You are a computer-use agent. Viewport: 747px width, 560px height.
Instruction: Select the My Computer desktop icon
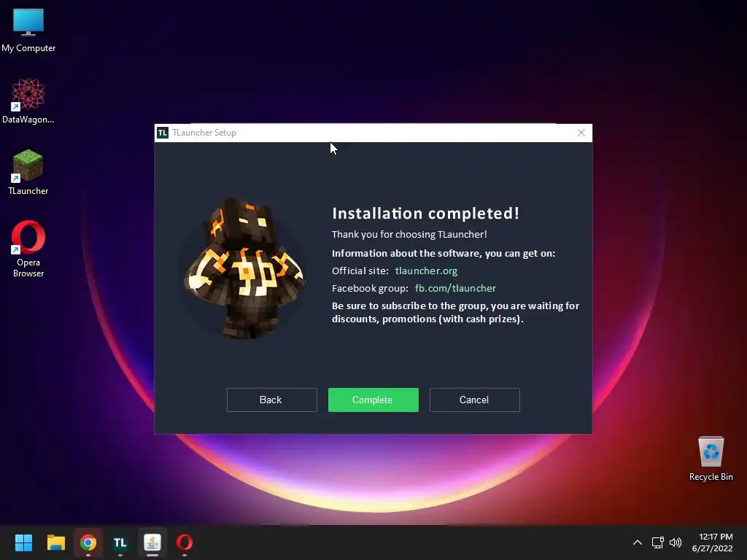[x=28, y=31]
